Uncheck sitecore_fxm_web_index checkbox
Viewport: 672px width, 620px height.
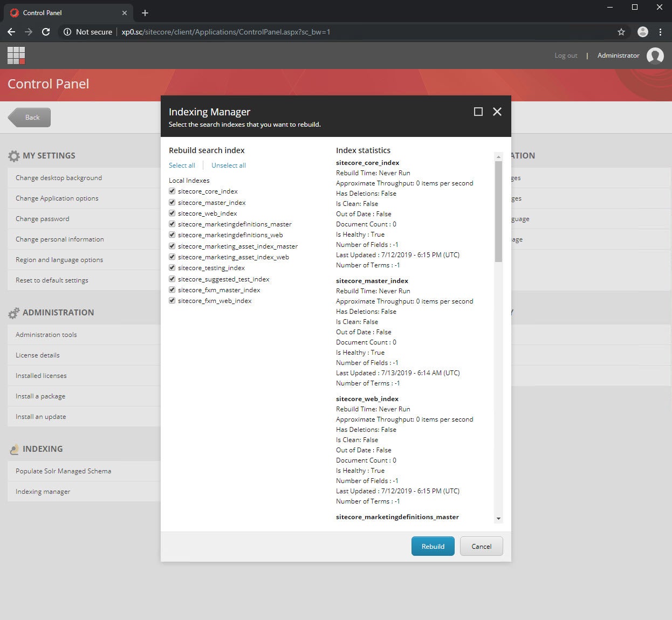pos(172,301)
